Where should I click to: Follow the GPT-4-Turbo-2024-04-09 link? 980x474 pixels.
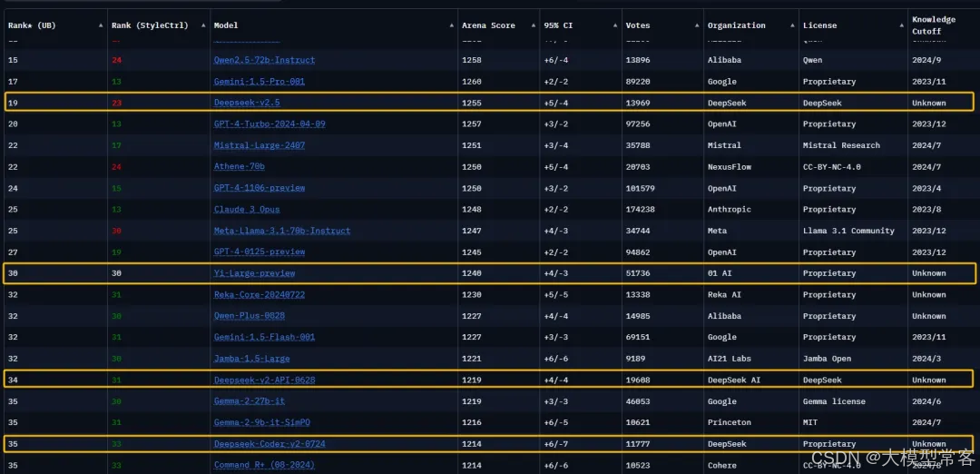pos(269,123)
